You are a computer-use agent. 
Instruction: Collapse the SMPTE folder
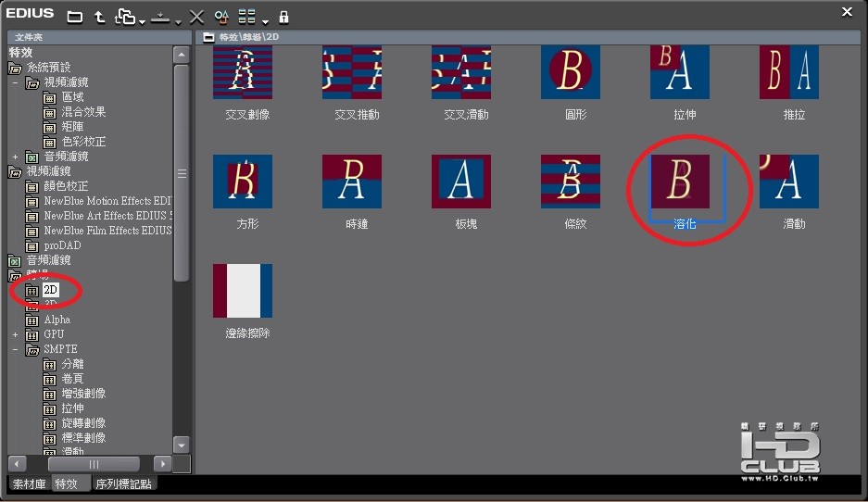click(15, 349)
